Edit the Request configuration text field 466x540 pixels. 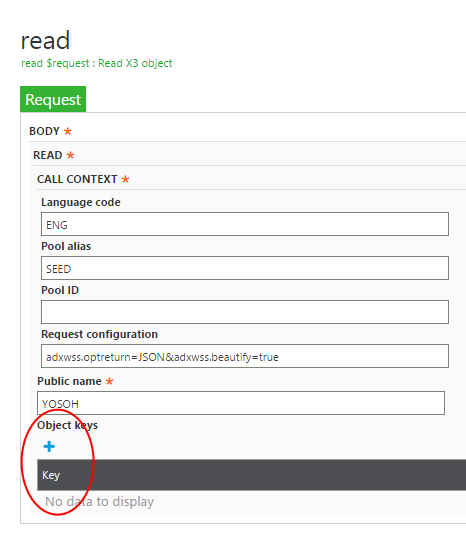[x=245, y=356]
